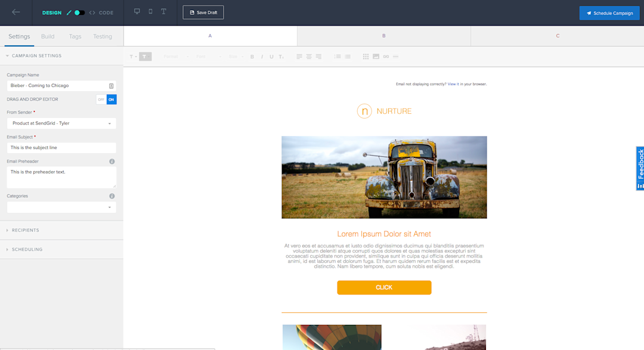Click the CODE label
The image size is (644, 350).
(x=106, y=13)
